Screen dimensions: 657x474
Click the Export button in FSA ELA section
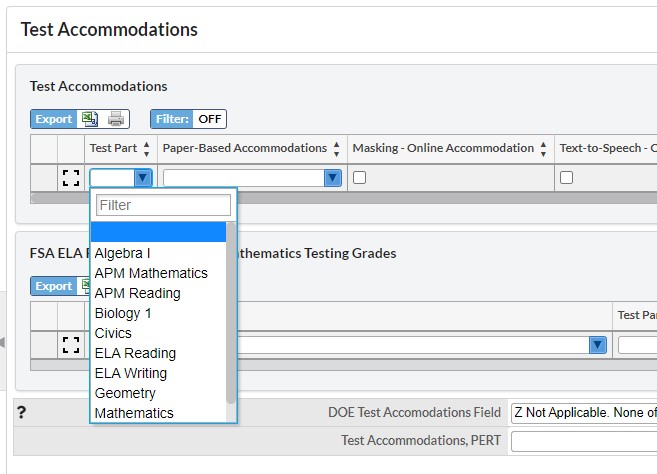(53, 286)
